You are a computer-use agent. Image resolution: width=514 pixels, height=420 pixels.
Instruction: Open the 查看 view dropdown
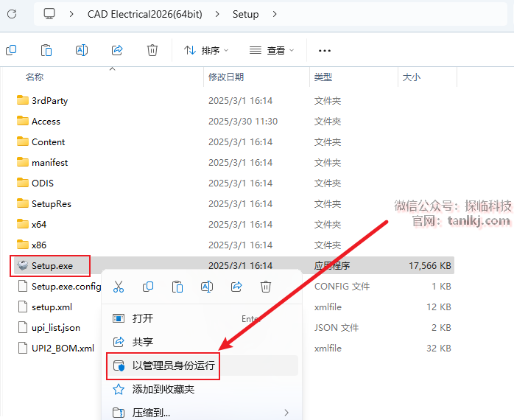click(272, 51)
